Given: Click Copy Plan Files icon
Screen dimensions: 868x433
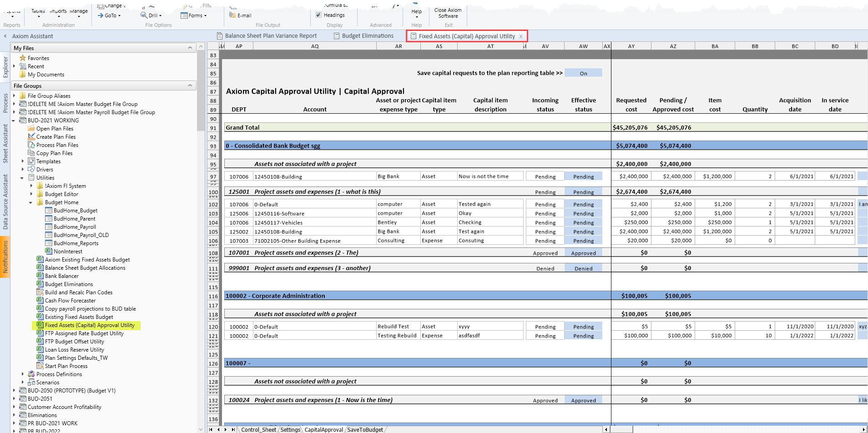Looking at the screenshot, I should (x=31, y=153).
